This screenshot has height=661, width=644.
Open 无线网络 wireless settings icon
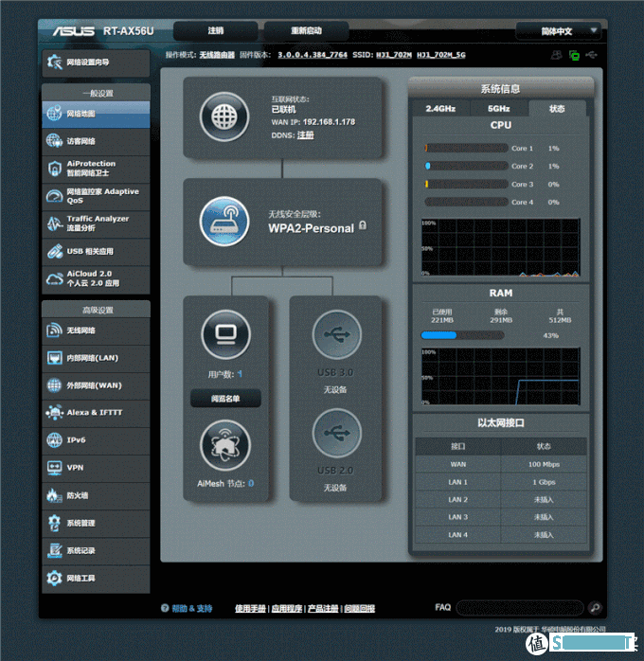click(54, 330)
